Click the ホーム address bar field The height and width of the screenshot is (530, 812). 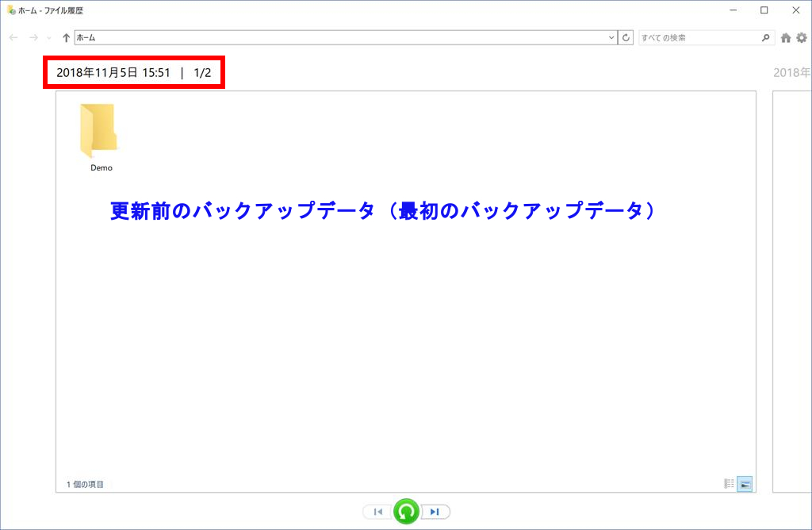[x=339, y=37]
